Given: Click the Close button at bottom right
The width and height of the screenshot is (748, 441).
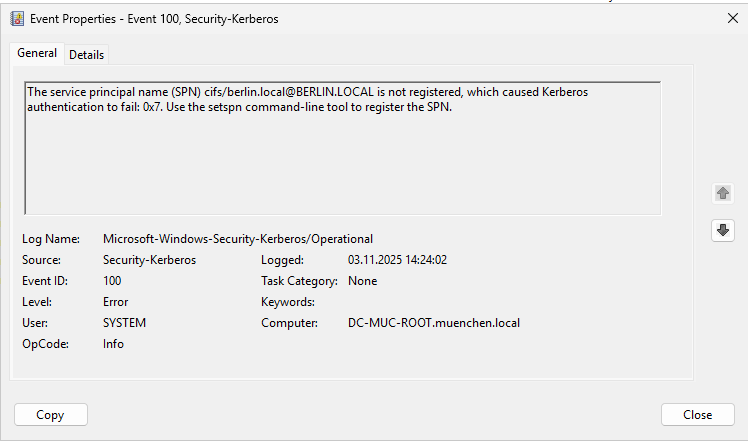Looking at the screenshot, I should click(x=697, y=415).
